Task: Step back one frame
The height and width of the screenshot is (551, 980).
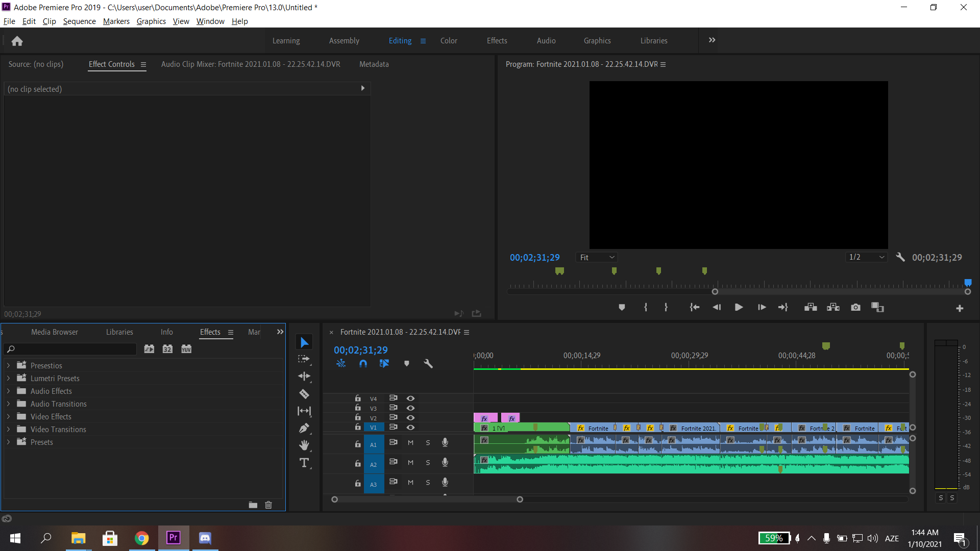Action: pos(717,308)
